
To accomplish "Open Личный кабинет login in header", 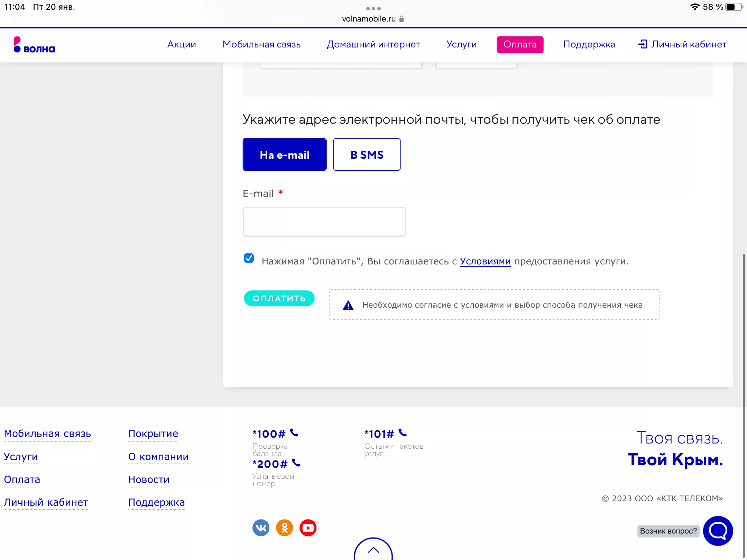I will click(682, 45).
